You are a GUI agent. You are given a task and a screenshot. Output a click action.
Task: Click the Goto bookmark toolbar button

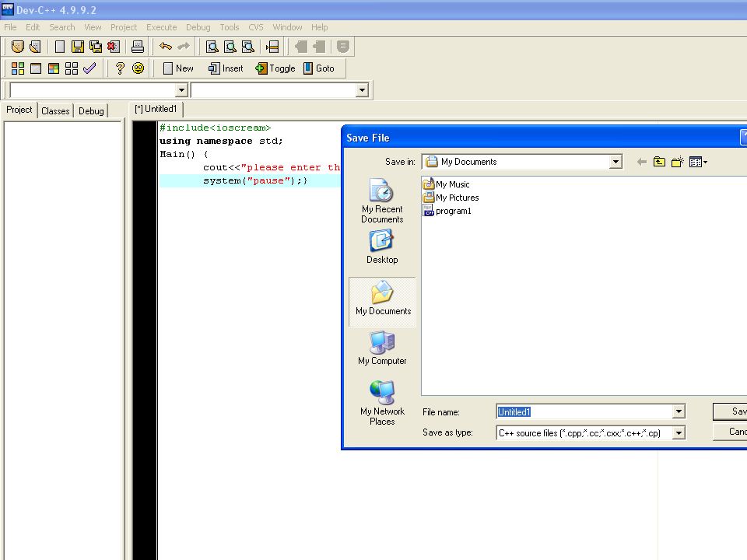tap(319, 68)
